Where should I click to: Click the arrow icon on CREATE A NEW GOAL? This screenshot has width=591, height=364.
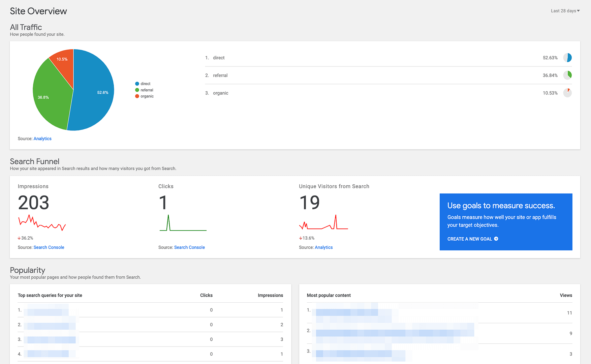[x=496, y=239]
